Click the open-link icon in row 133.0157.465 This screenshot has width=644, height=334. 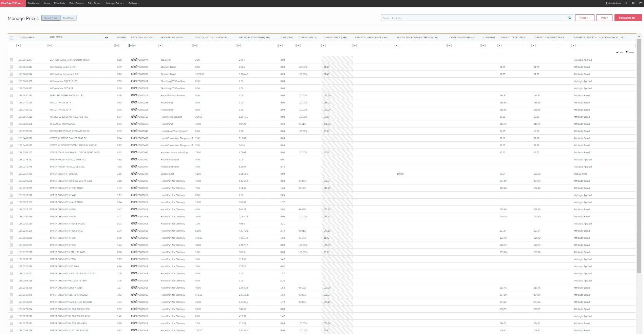click(135, 174)
